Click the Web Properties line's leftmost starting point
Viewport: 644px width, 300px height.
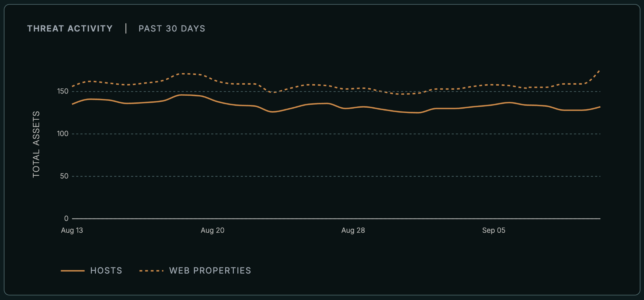[72, 86]
